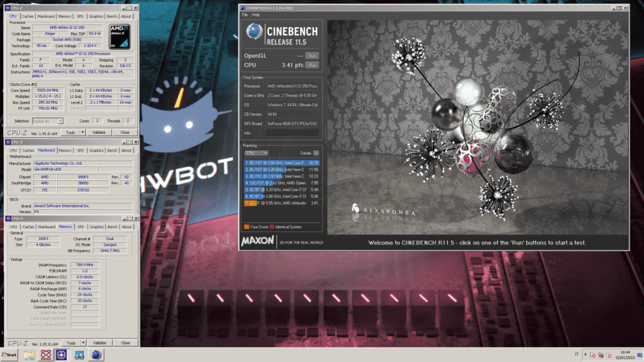Viewport: 644px width, 362px height.
Task: Open the Help menu in Cinebench
Action: point(256,15)
